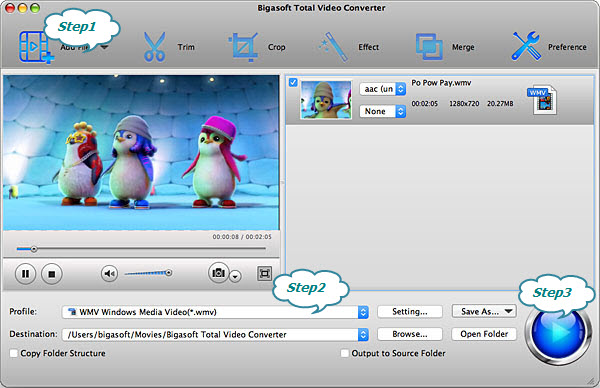Zoom the window with green button
This screenshot has width=600, height=388.
(35, 8)
